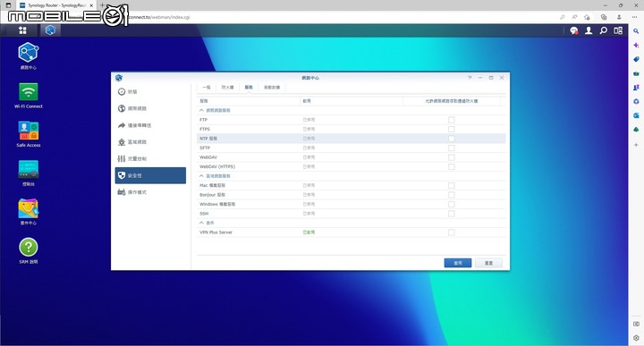Open the Package Center shopping bag icon
The image size is (644, 346).
29,208
